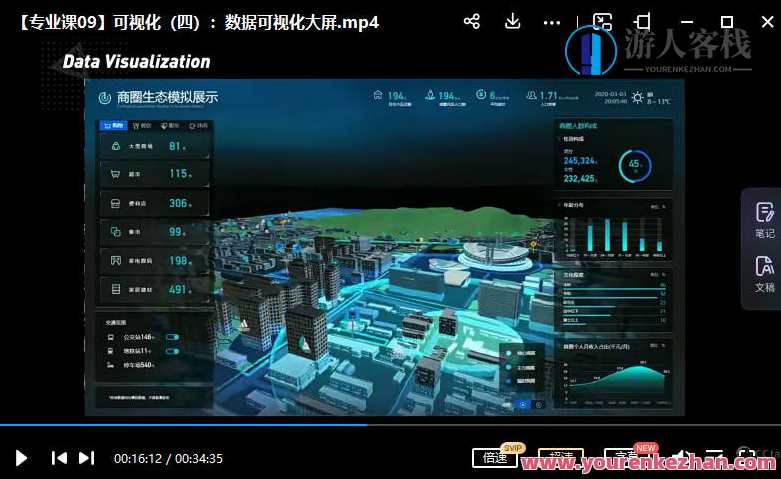Toggle the 公交站146 bus station switch
Screen dimensions: 781x479
172,337
